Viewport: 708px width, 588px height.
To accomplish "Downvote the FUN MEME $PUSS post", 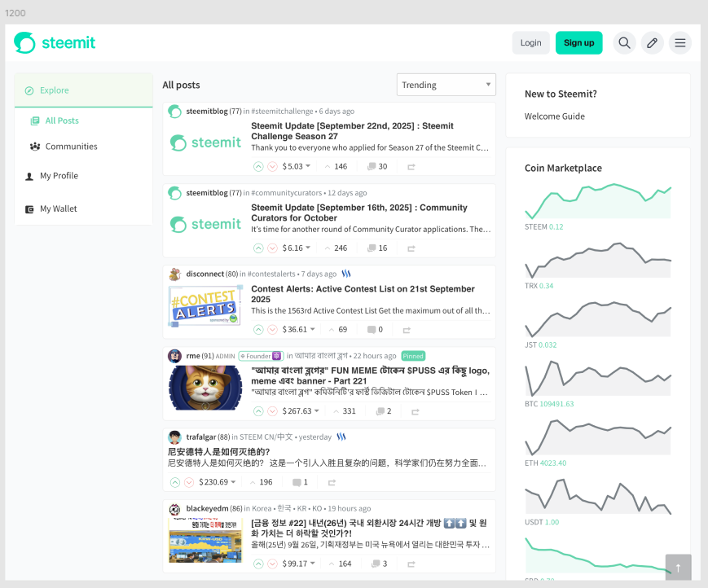I will [272, 411].
